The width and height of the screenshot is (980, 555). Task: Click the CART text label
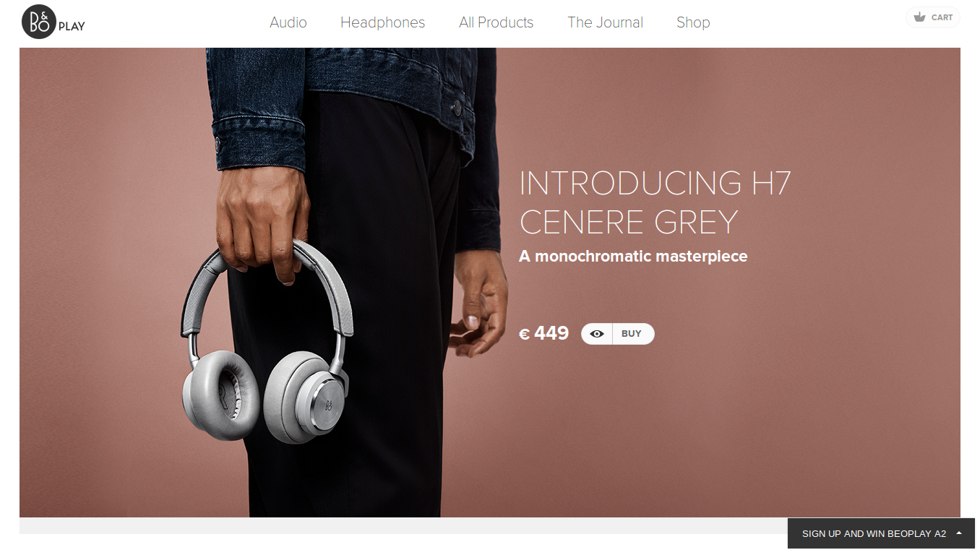click(942, 17)
